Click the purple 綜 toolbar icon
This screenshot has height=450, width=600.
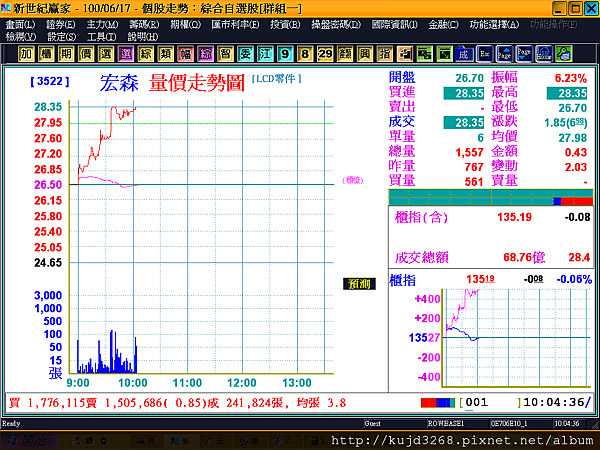(205, 54)
